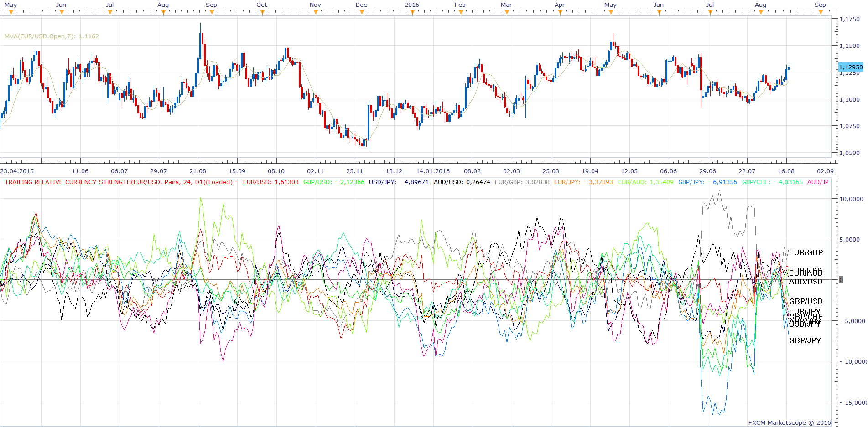868x427 pixels.
Task: Click the EUR/AUD: 1,35409 legend entry
Action: tap(645, 182)
